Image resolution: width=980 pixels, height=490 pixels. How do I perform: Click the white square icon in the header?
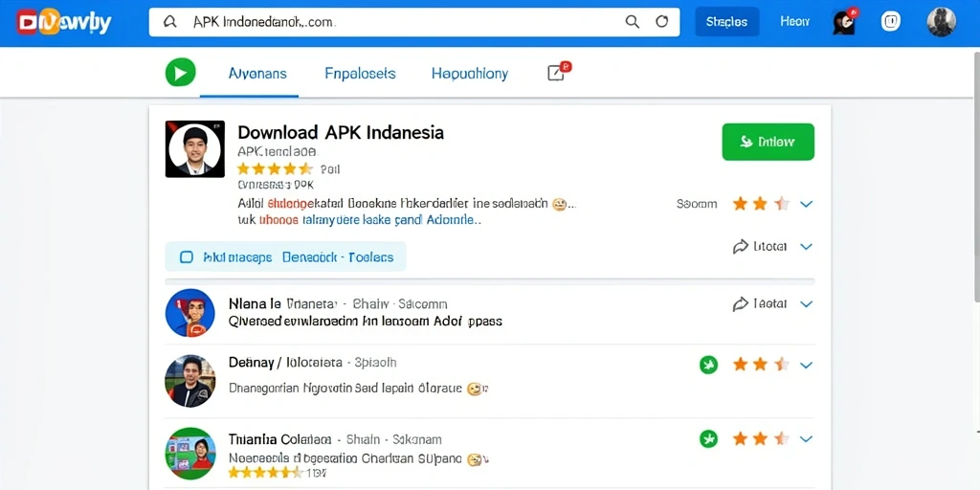(x=891, y=22)
